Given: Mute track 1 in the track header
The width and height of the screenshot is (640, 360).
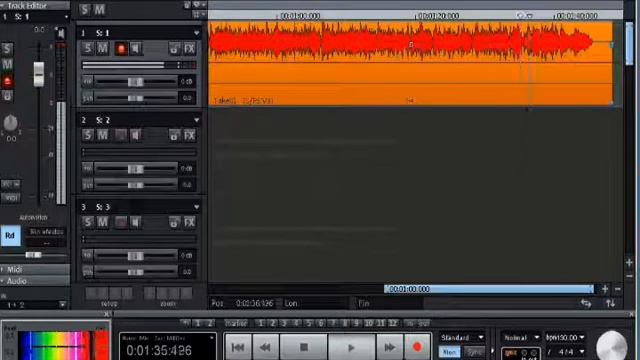Looking at the screenshot, I should [102, 49].
